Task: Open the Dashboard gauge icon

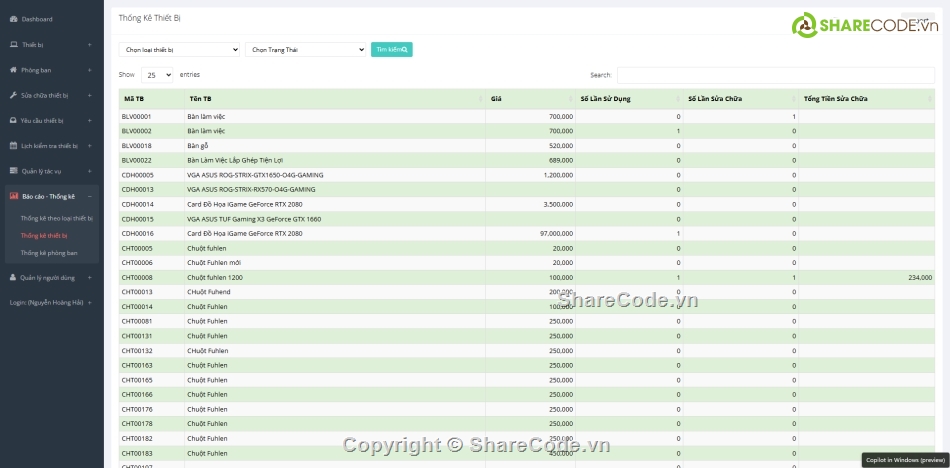Action: [x=13, y=19]
